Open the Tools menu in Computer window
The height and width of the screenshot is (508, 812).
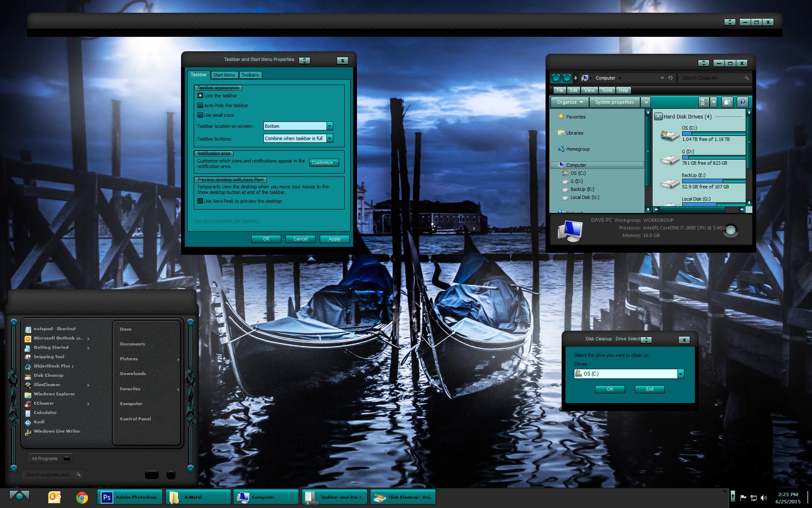[x=607, y=90]
